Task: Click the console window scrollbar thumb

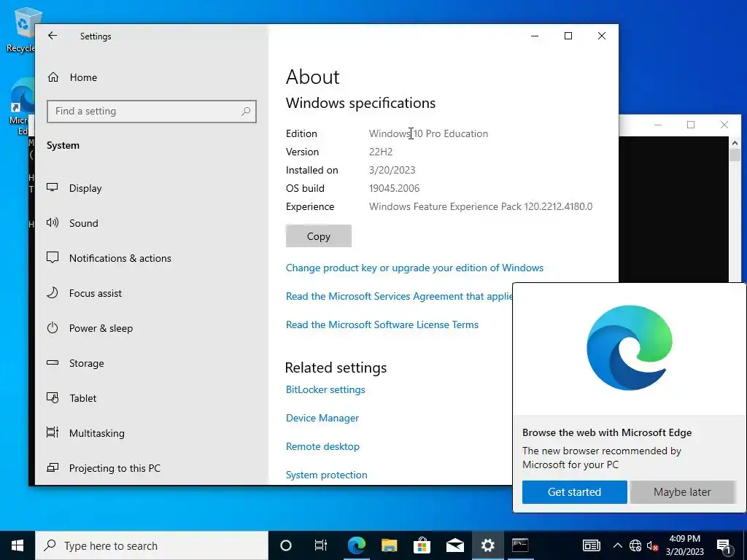Action: tap(735, 155)
